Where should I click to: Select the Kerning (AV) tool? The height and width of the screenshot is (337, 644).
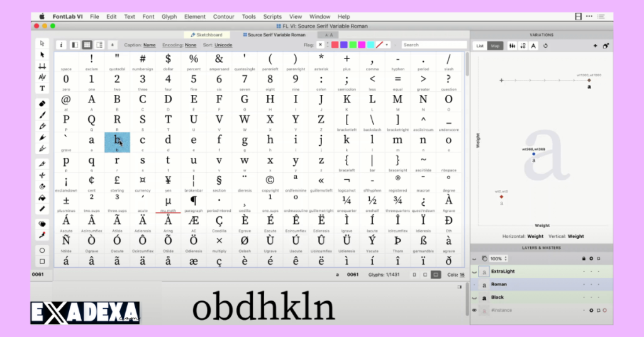42,77
